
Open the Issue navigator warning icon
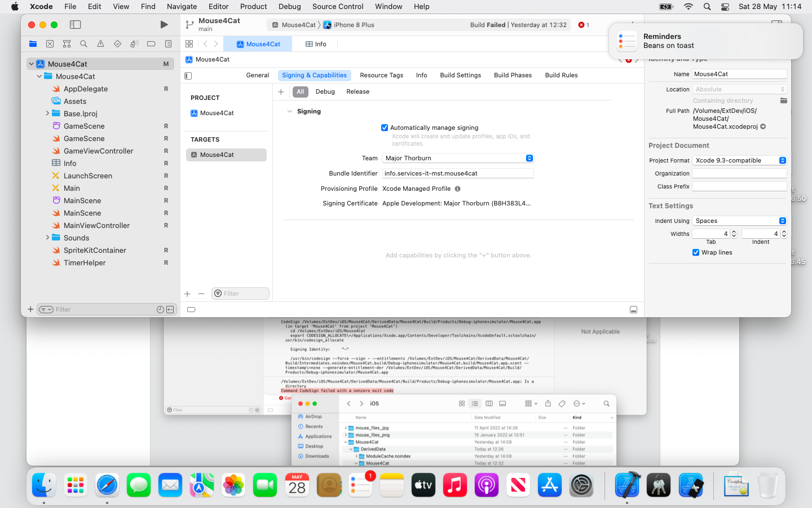100,44
